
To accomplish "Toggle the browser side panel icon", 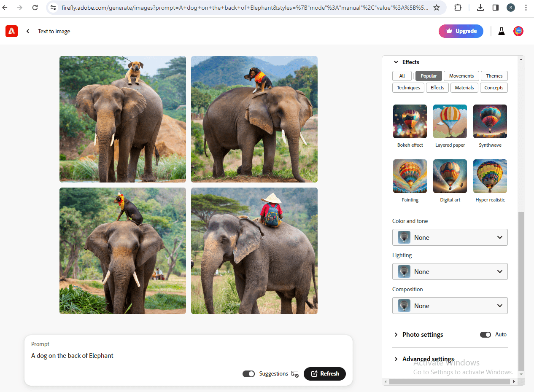I will pos(496,8).
